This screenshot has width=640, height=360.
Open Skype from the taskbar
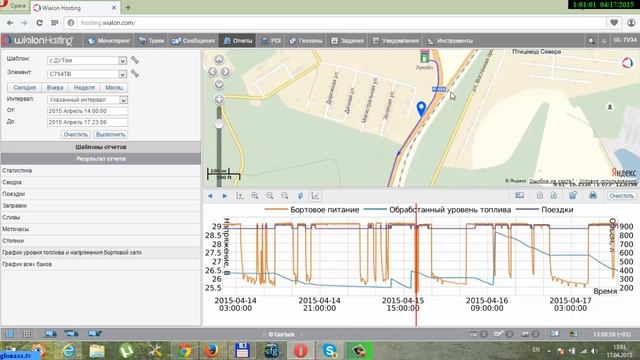(x=329, y=351)
